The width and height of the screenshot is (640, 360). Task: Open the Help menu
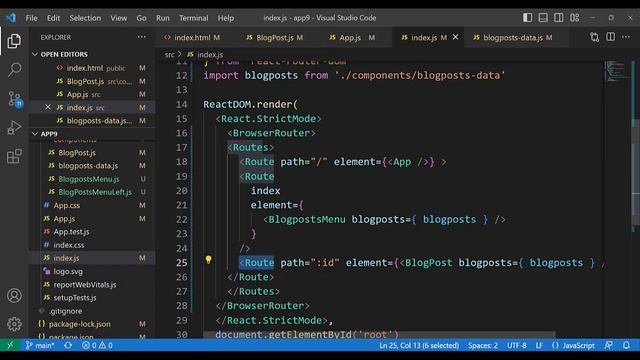click(225, 18)
